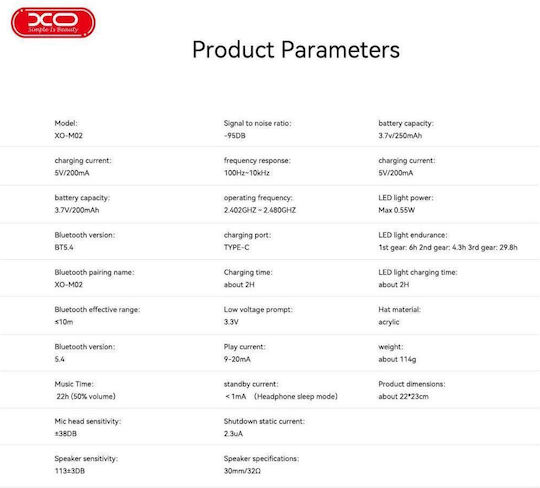Click the LED light power label

(406, 198)
